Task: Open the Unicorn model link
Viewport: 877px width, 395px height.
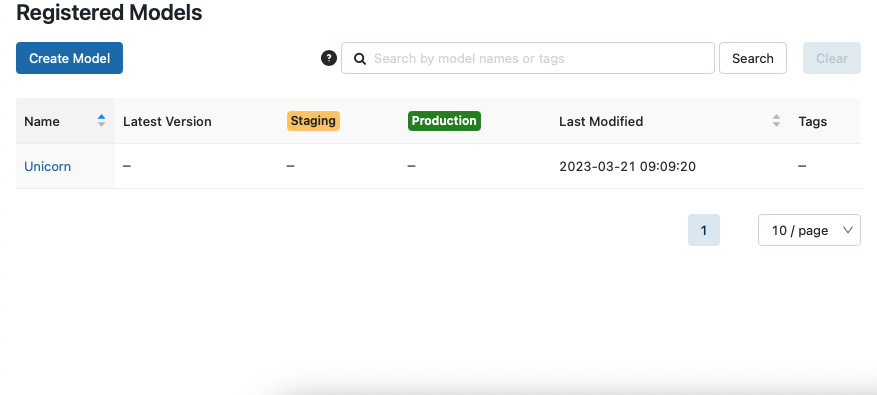Action: point(48,166)
